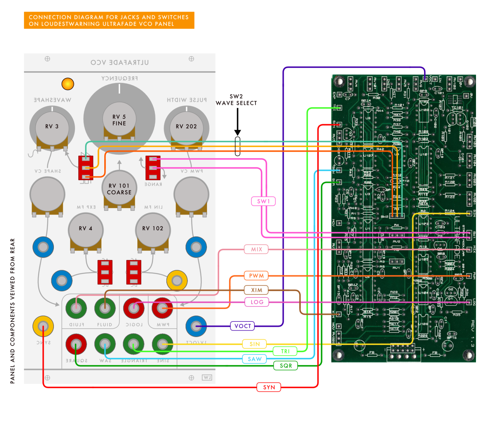Click the SIN pad on PCB right edge
504x427 pixels.
tap(469, 214)
